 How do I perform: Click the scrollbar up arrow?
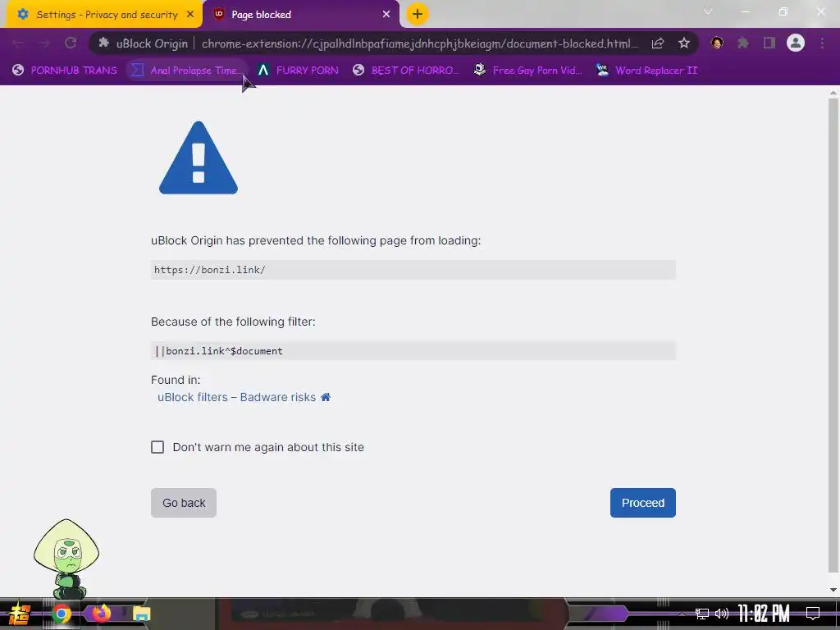pyautogui.click(x=833, y=92)
